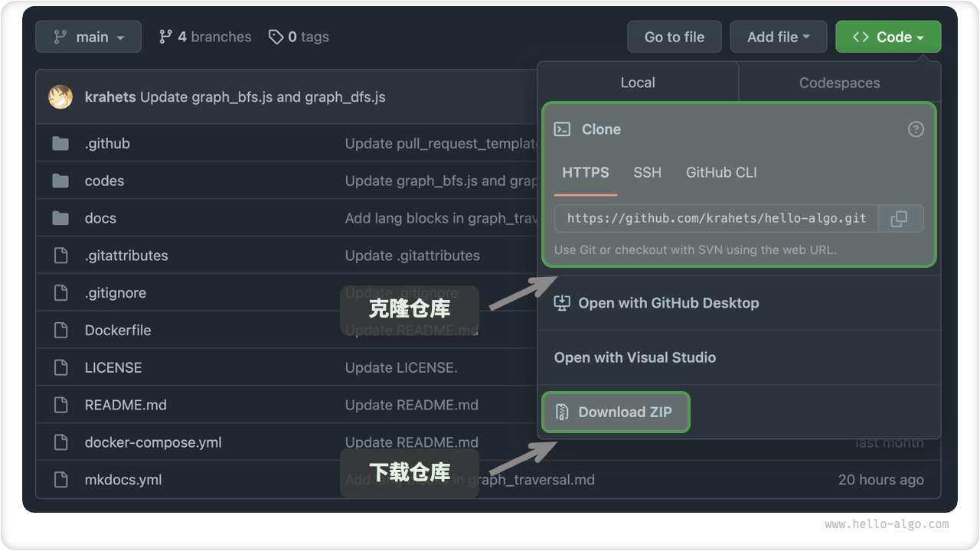Visit the www.hello-algo.com link
980x551 pixels.
[x=888, y=524]
